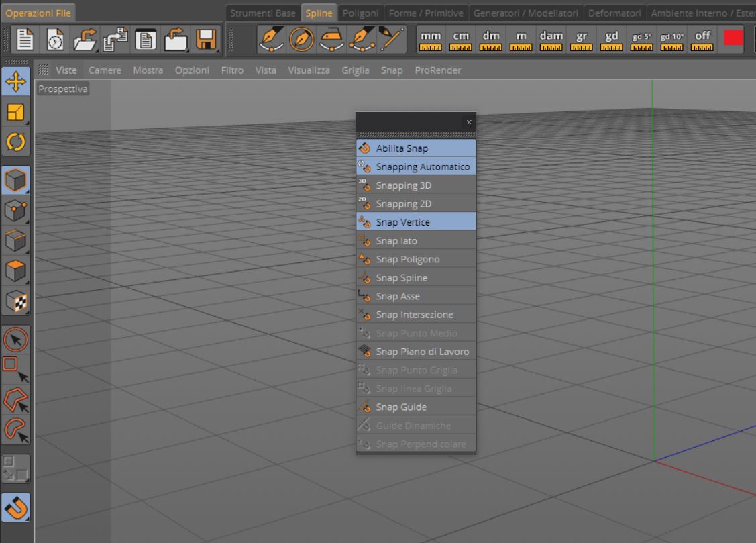Activate Polygons mode orange-top cube
This screenshot has width=756, height=543.
click(15, 271)
